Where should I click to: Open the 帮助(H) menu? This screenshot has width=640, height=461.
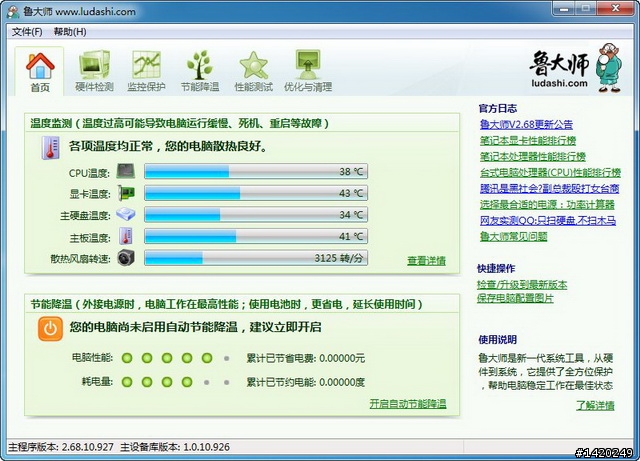[70, 32]
